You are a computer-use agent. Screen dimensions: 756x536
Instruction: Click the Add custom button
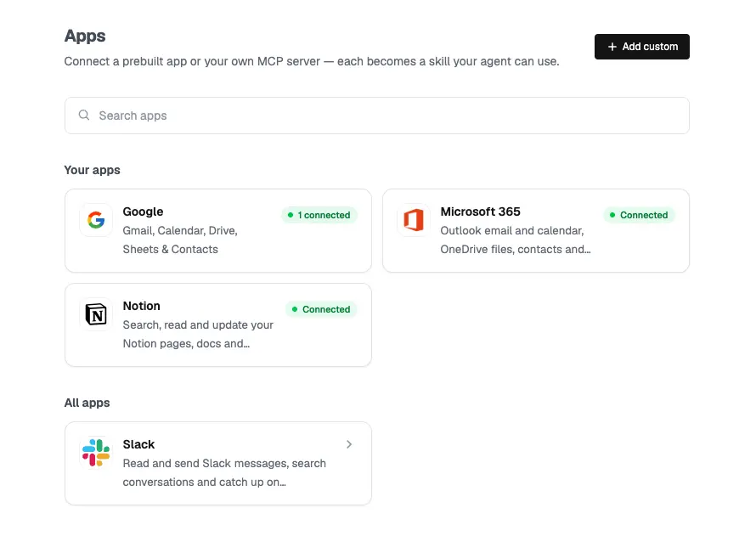click(x=641, y=47)
